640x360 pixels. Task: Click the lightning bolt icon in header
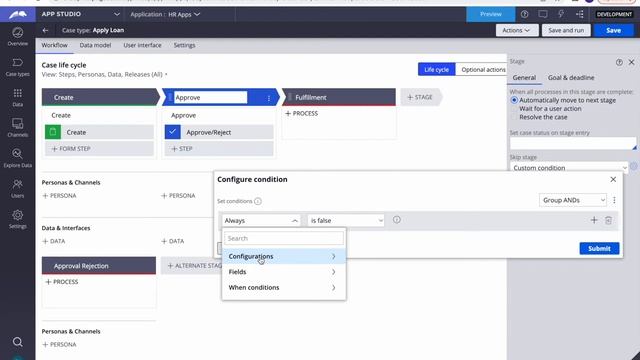pyautogui.click(x=561, y=14)
